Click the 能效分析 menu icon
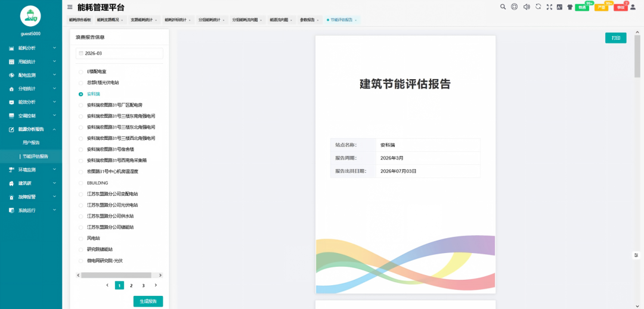The image size is (644, 309). click(x=11, y=102)
